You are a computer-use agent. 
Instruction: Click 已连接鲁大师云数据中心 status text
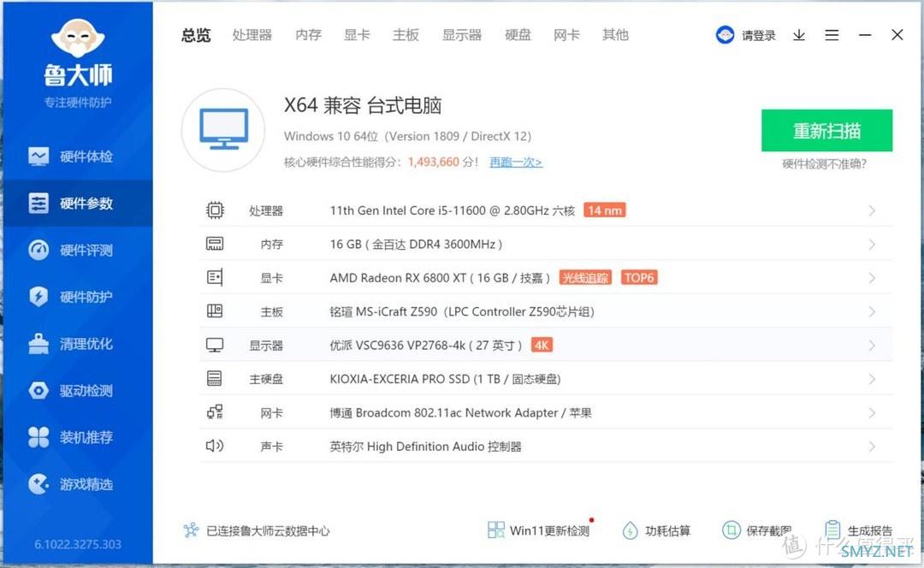click(x=268, y=531)
